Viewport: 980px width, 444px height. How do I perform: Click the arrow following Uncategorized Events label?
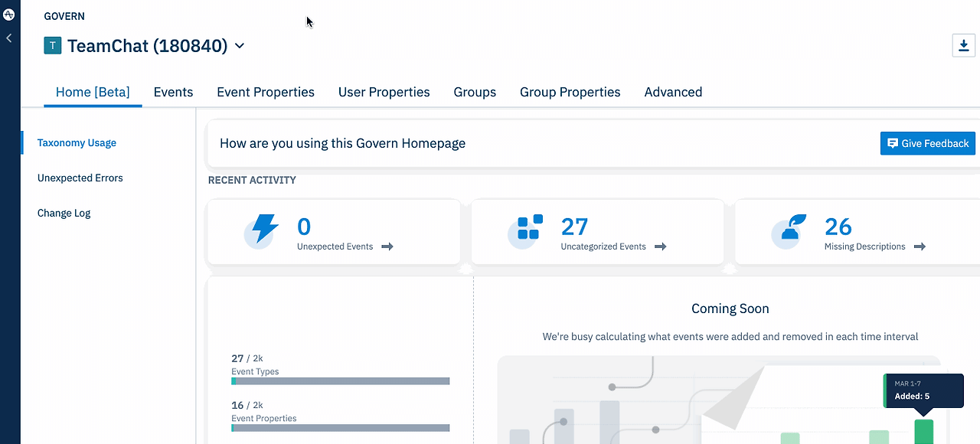pyautogui.click(x=661, y=246)
